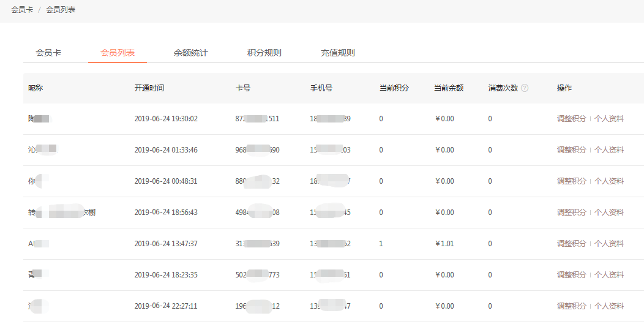Screen dimensions: 644x324
Task: Open 个人资料 for the 18:56:43 member
Action: click(609, 213)
